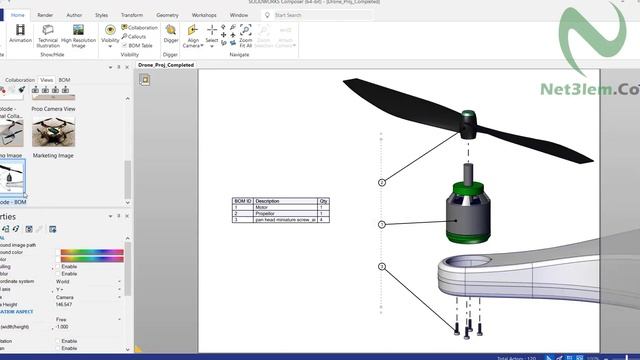Click the paintbrush icon in Views toolbar

22,90
